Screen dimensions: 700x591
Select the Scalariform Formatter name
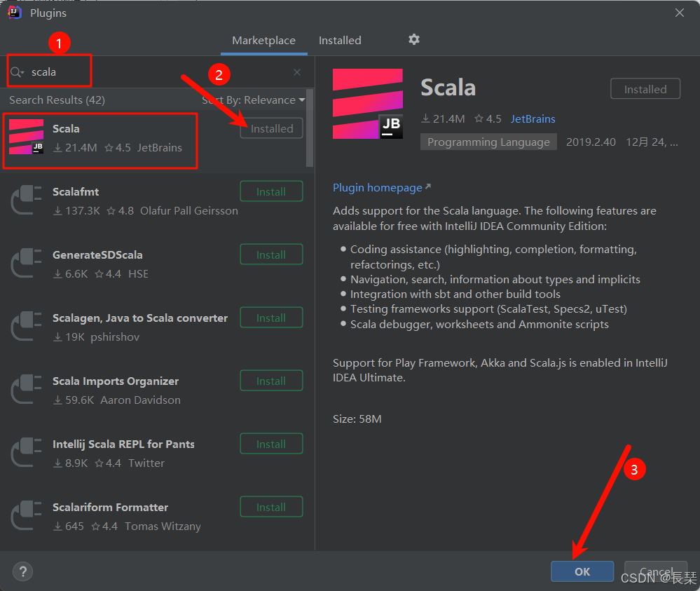click(110, 508)
